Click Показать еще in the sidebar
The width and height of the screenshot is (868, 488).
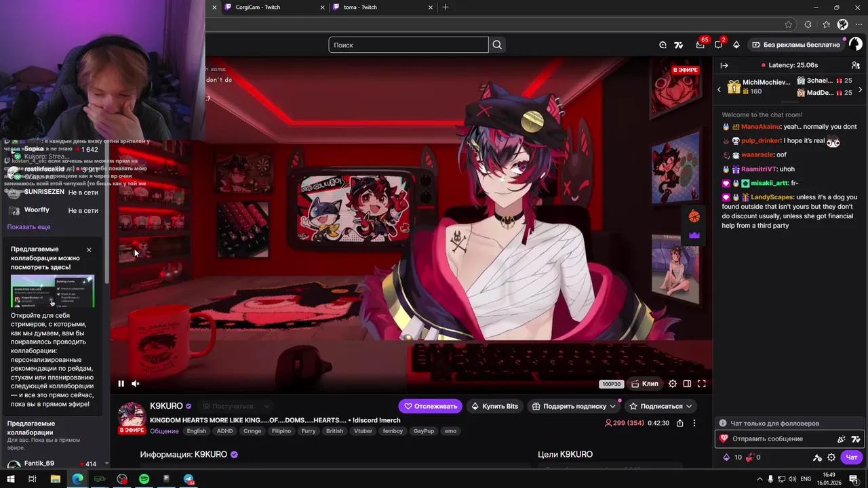click(x=28, y=227)
